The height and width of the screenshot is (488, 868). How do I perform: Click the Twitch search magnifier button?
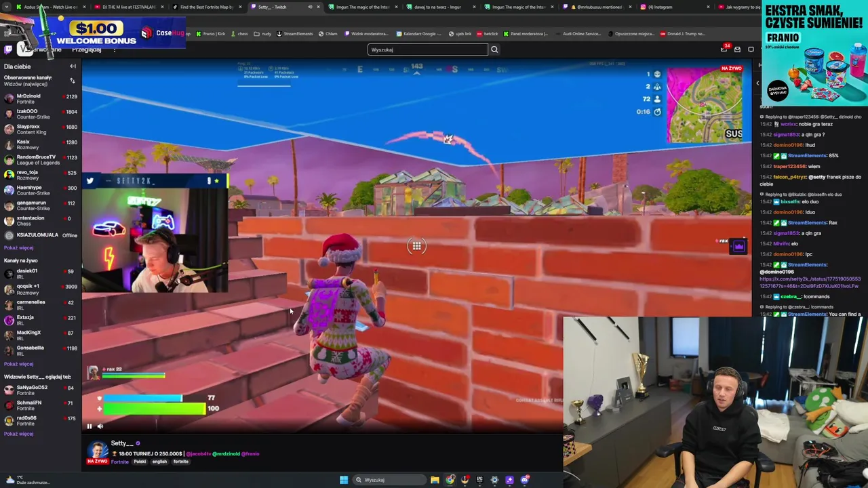[494, 49]
